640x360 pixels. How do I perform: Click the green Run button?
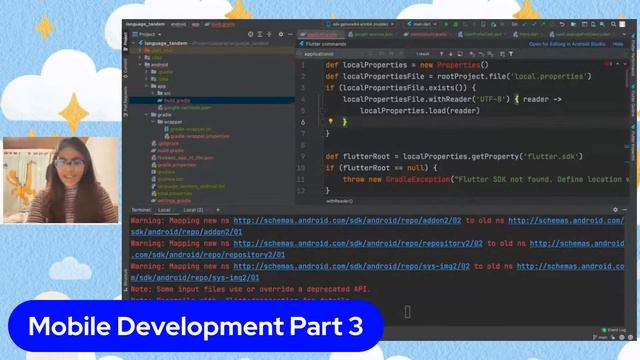[446, 24]
